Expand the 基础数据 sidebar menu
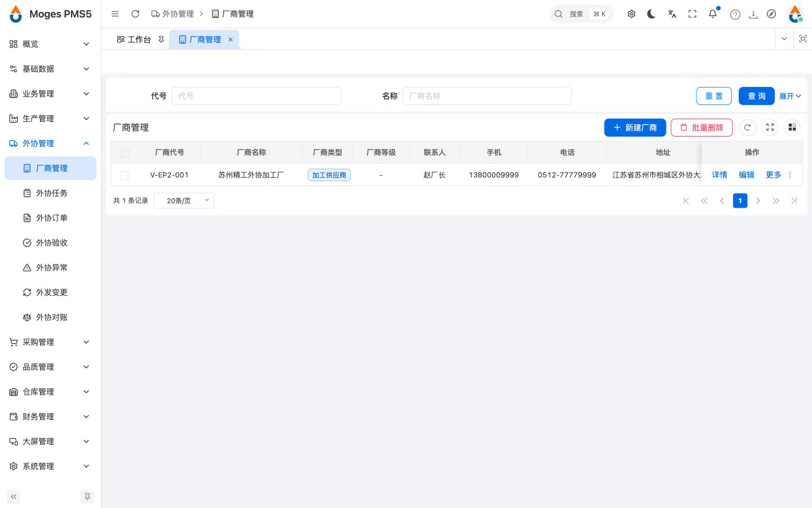 click(x=50, y=69)
